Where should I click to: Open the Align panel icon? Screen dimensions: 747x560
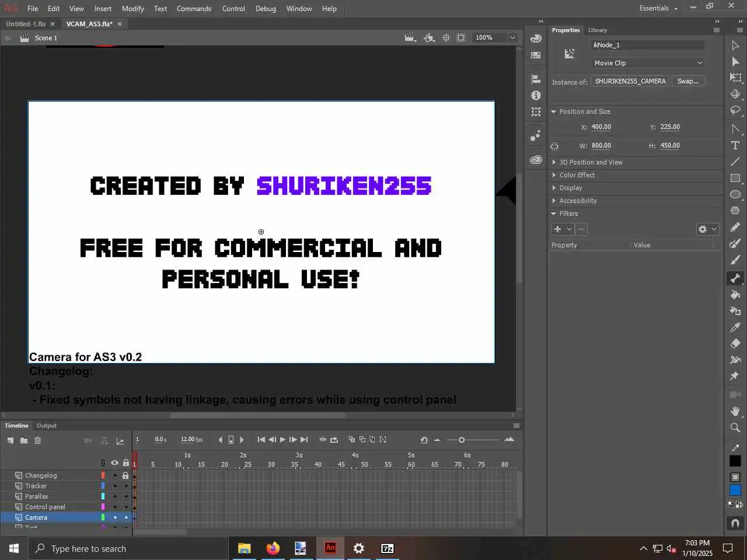[x=536, y=79]
